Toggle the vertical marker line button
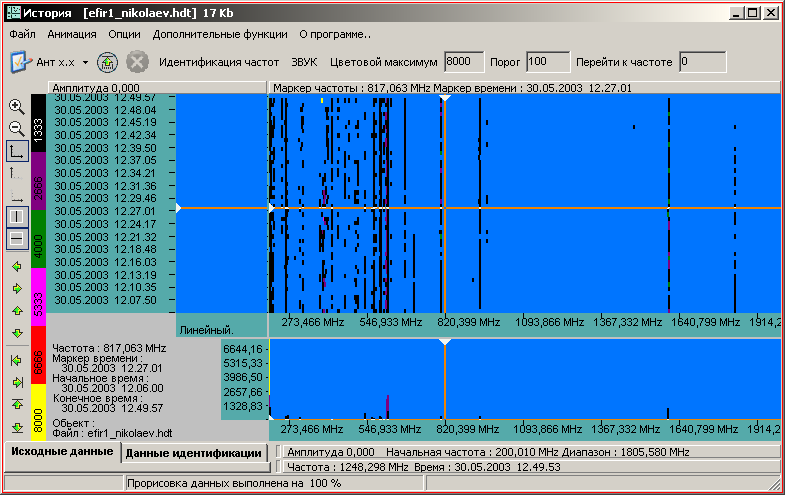The width and height of the screenshot is (785, 495). tap(17, 217)
